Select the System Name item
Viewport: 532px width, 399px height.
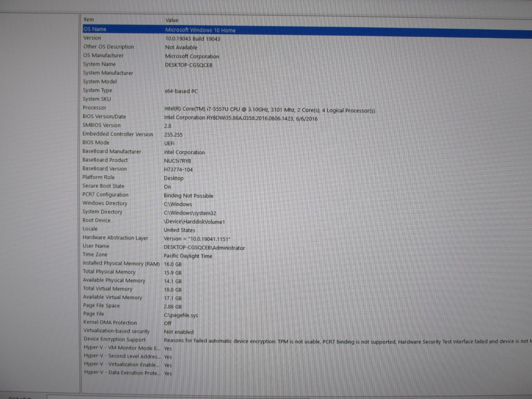(x=99, y=64)
